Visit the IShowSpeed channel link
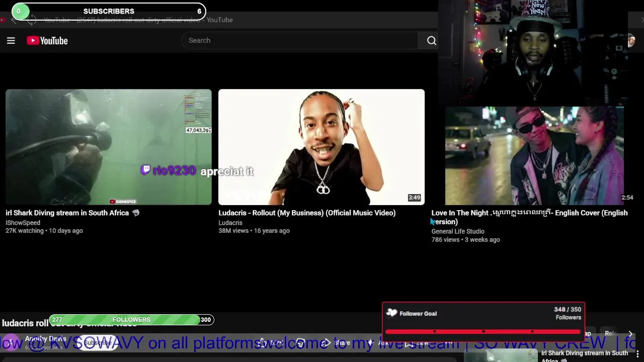The width and height of the screenshot is (644, 362). pos(23,223)
